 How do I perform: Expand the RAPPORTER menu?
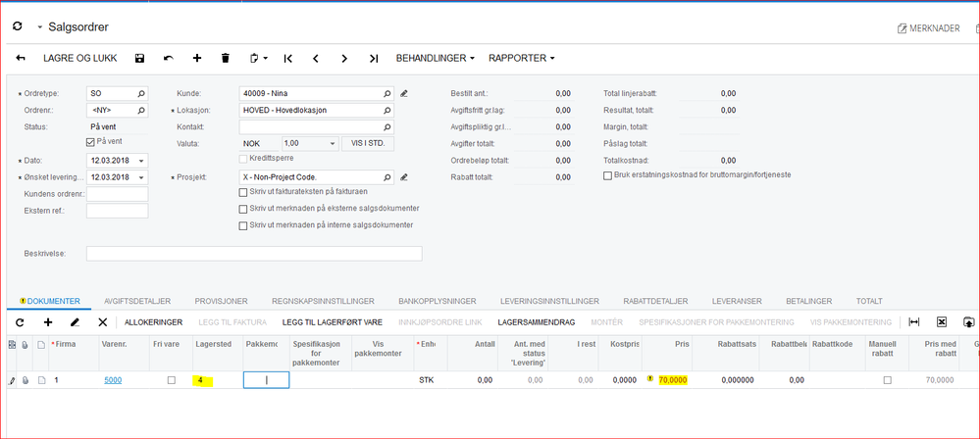[x=521, y=59]
